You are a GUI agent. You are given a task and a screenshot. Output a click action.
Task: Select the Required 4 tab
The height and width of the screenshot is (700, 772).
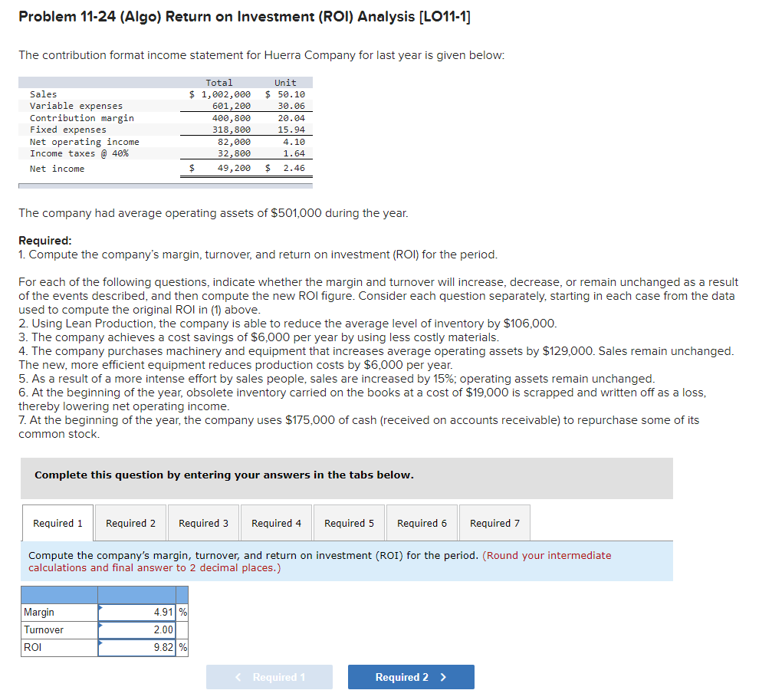click(x=276, y=522)
